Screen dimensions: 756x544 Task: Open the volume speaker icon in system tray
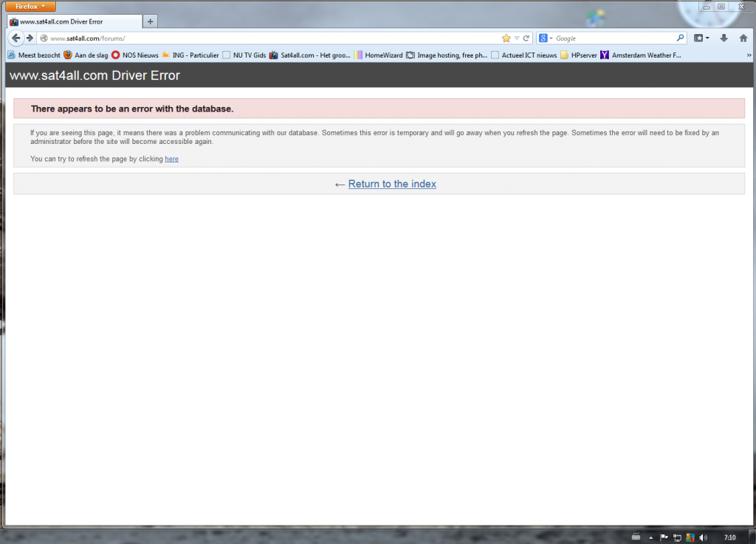pyautogui.click(x=703, y=537)
